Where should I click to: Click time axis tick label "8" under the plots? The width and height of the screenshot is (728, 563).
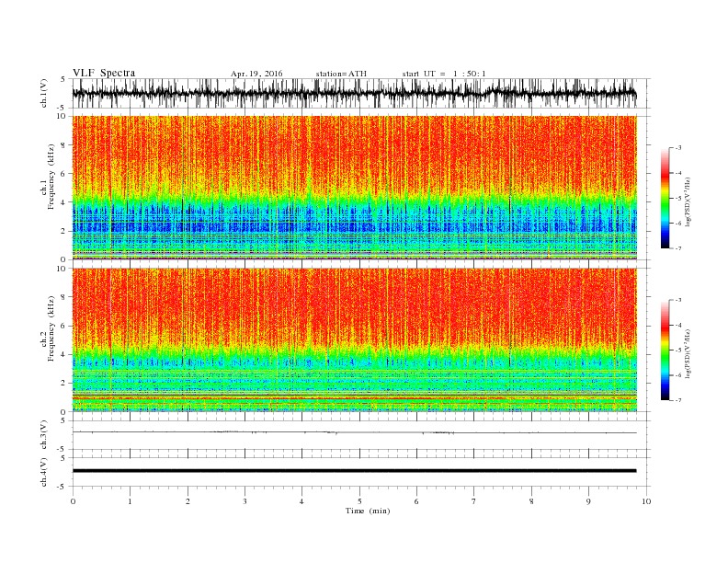(x=531, y=501)
